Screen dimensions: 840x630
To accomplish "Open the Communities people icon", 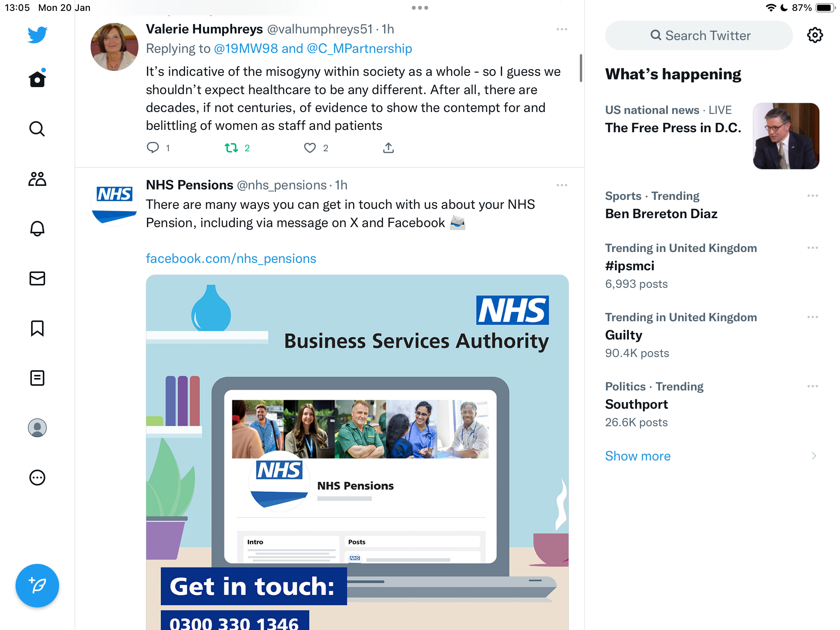I will pos(37,179).
